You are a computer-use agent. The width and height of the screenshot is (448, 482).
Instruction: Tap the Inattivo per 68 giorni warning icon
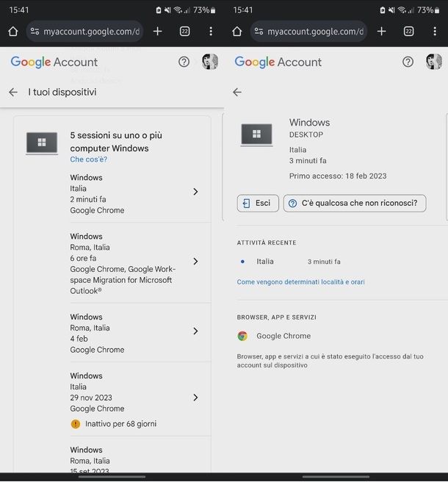pos(76,424)
